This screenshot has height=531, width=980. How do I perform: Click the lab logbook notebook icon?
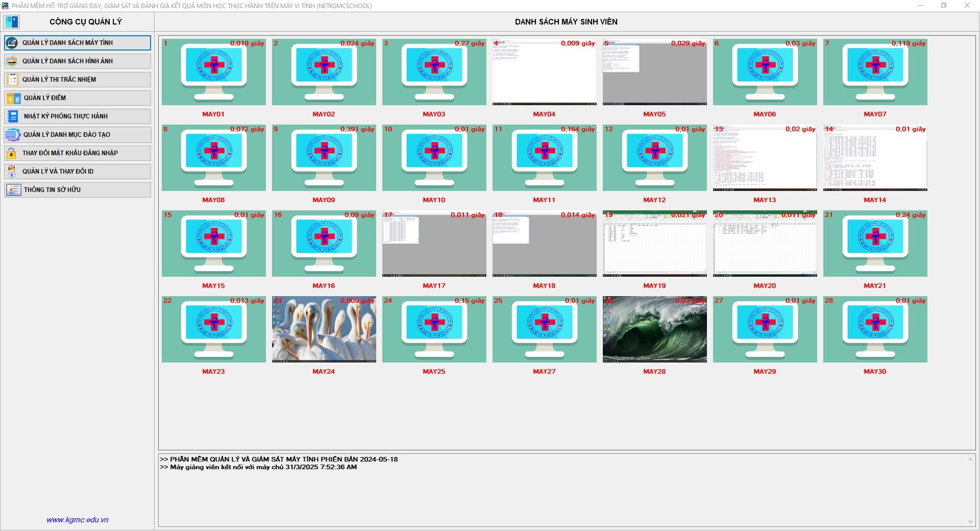click(x=13, y=116)
